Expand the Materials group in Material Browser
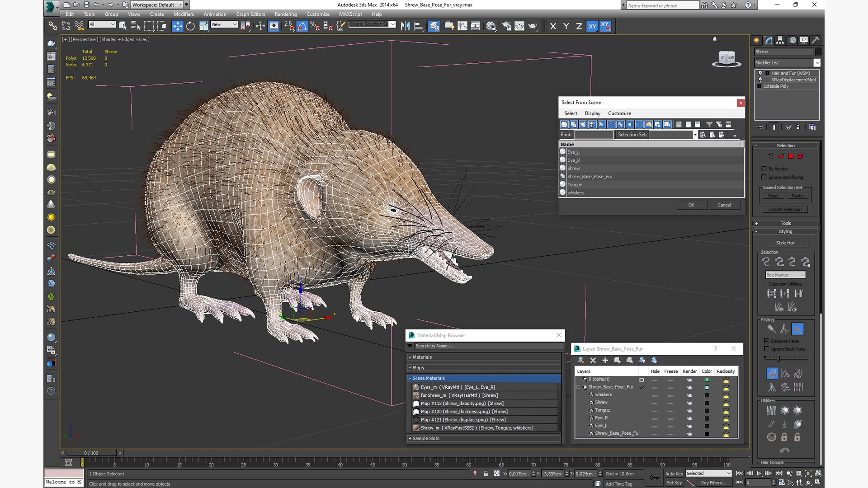Screen dimensions: 868x488 point(484,357)
